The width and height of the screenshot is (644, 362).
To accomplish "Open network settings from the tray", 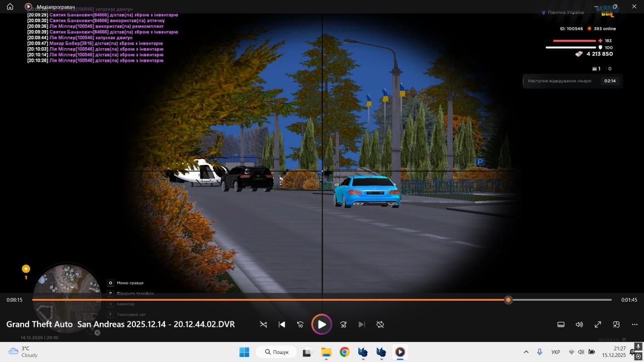I will 571,352.
